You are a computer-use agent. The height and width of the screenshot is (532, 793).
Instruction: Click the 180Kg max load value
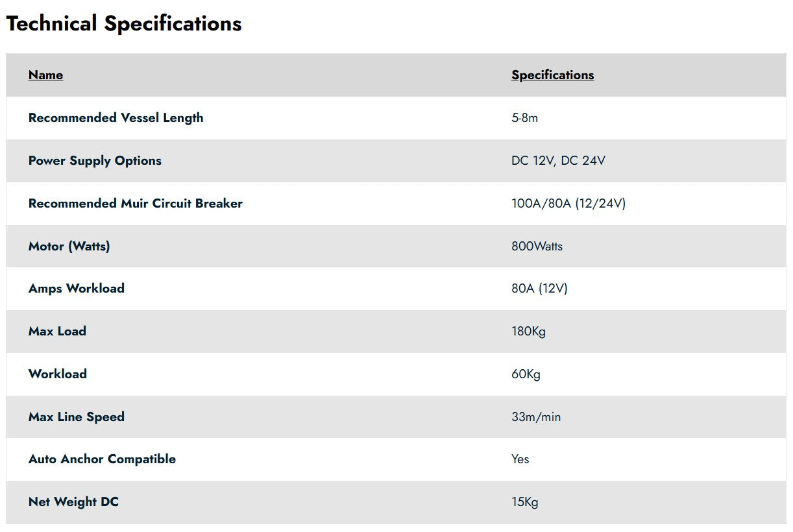click(528, 332)
